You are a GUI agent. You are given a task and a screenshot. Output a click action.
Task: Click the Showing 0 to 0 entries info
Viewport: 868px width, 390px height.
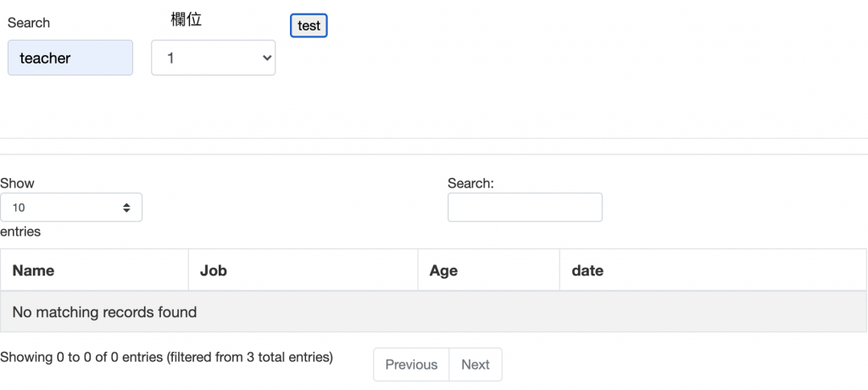(x=167, y=357)
